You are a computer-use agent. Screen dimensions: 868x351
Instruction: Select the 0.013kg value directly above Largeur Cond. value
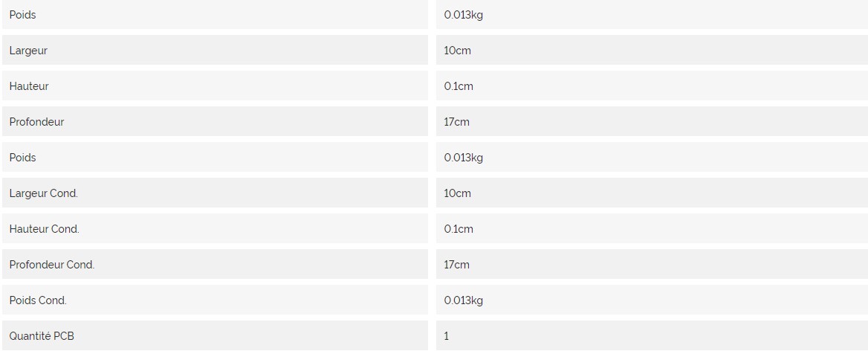coord(464,158)
